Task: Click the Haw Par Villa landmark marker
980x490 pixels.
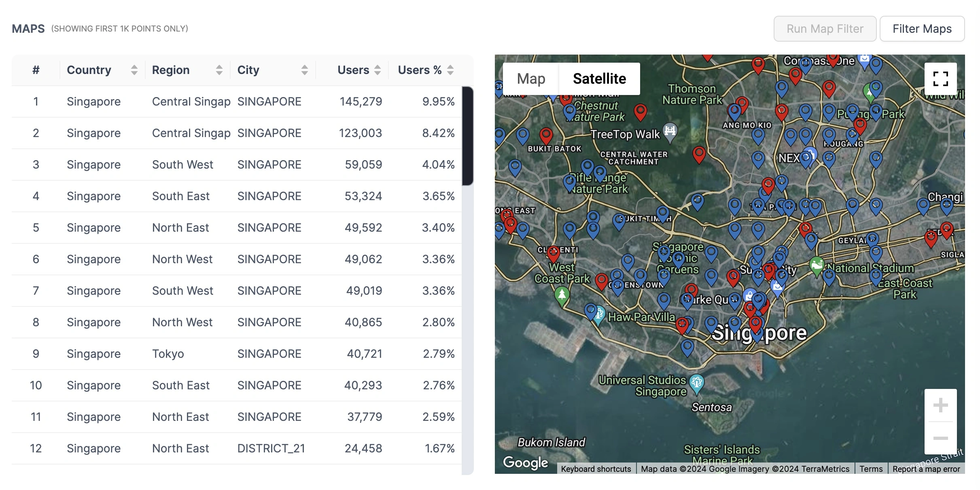Action: tap(599, 315)
